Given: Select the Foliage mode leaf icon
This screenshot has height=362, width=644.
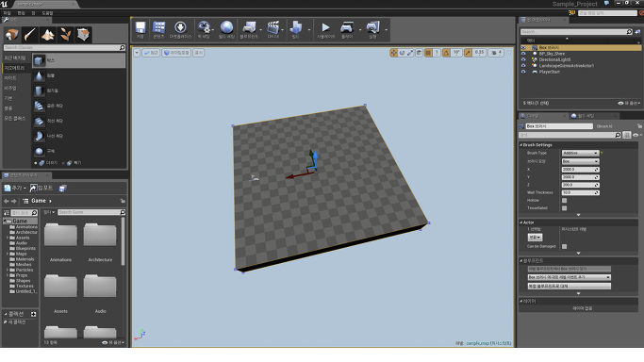Looking at the screenshot, I should tap(65, 35).
